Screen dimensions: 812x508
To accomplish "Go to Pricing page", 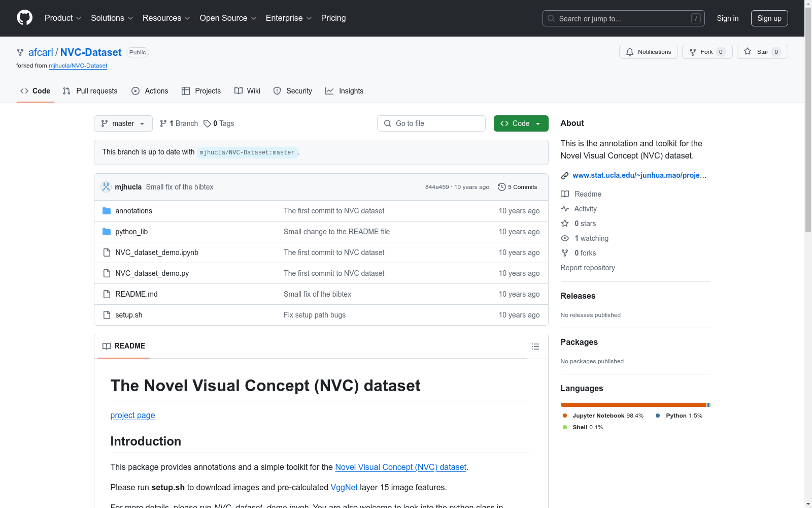I will (333, 18).
